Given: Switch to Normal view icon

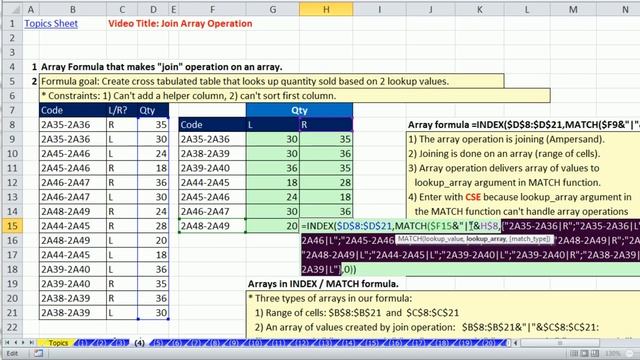Looking at the screenshot, I should (x=574, y=353).
